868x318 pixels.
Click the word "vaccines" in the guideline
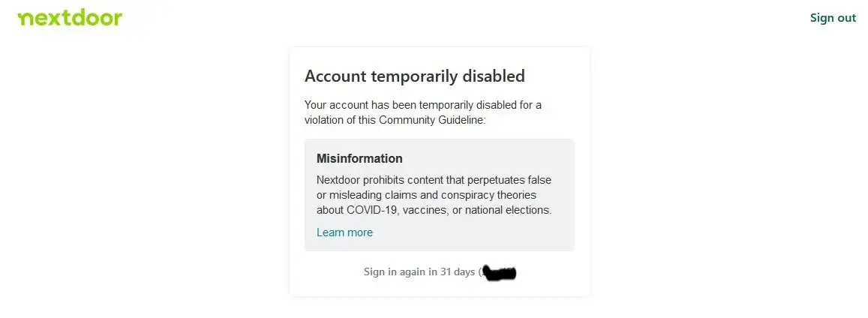(x=424, y=210)
